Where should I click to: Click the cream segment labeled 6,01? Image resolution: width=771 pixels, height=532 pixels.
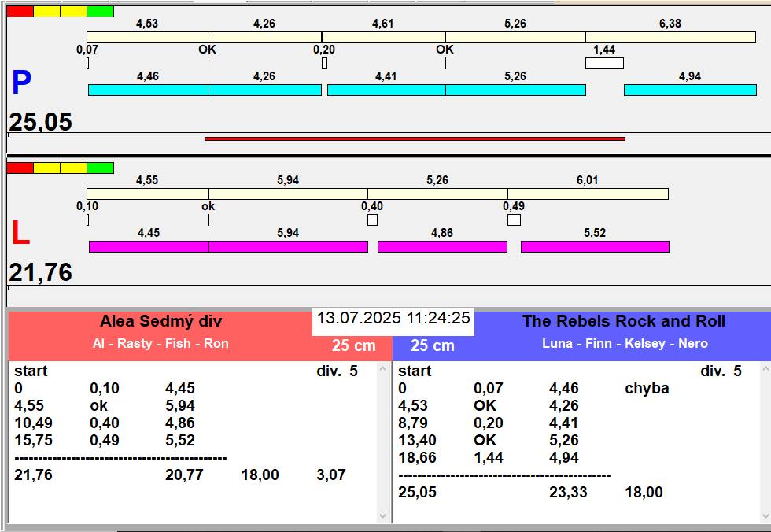coord(588,194)
